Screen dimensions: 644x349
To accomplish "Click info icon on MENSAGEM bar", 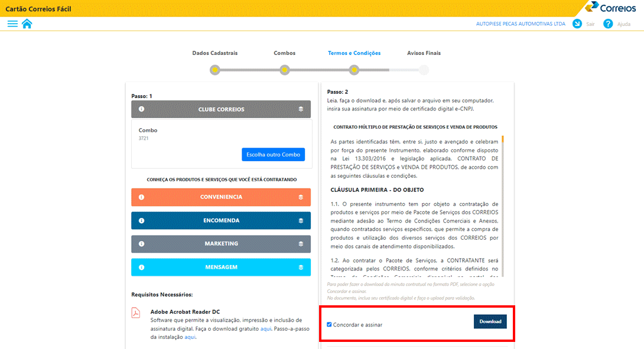I will coord(141,268).
